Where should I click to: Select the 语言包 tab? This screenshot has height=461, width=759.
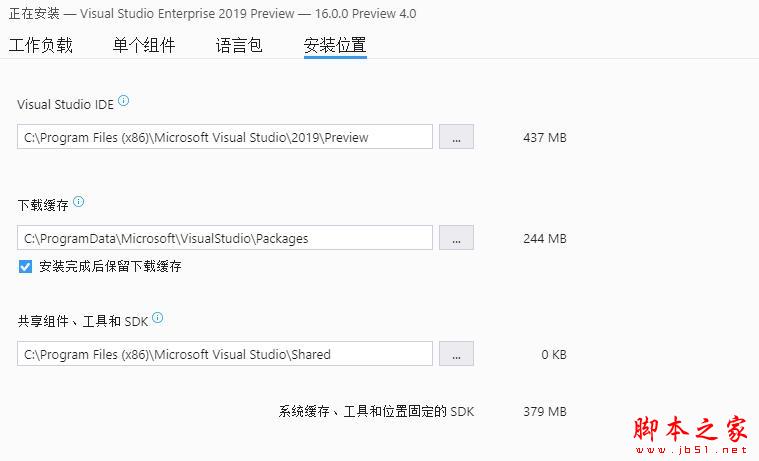point(239,45)
